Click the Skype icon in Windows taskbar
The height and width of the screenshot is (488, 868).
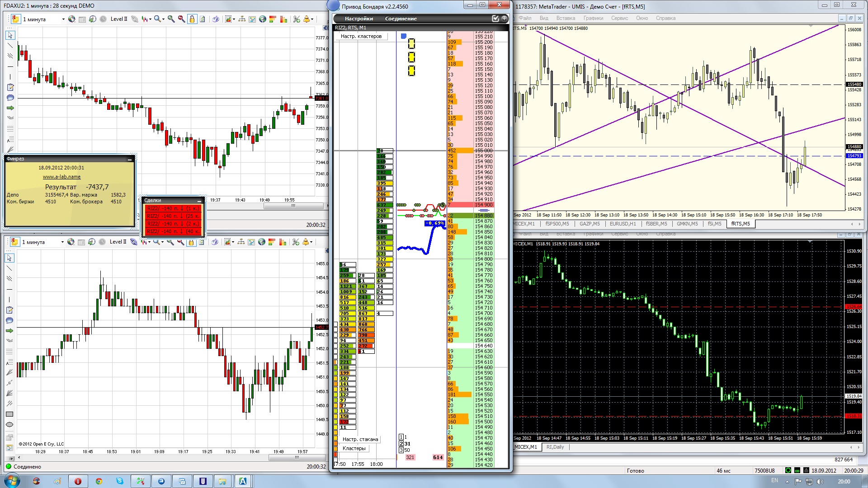[120, 481]
